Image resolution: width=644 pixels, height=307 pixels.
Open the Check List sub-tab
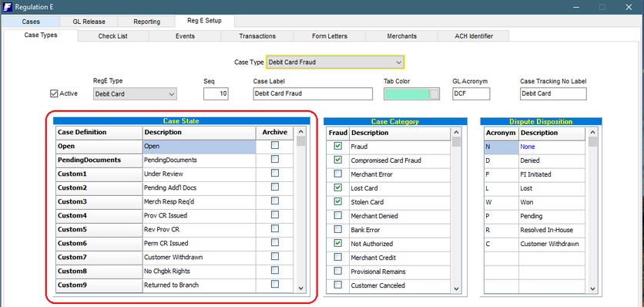(x=113, y=36)
